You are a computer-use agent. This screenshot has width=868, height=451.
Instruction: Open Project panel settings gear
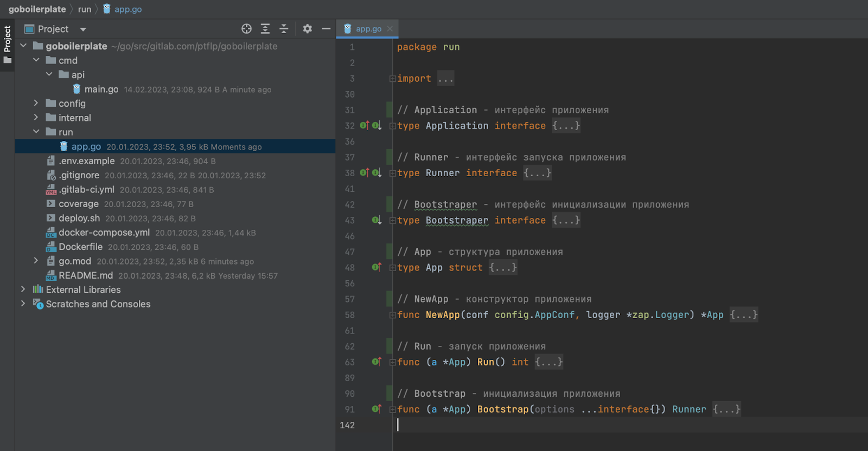308,29
